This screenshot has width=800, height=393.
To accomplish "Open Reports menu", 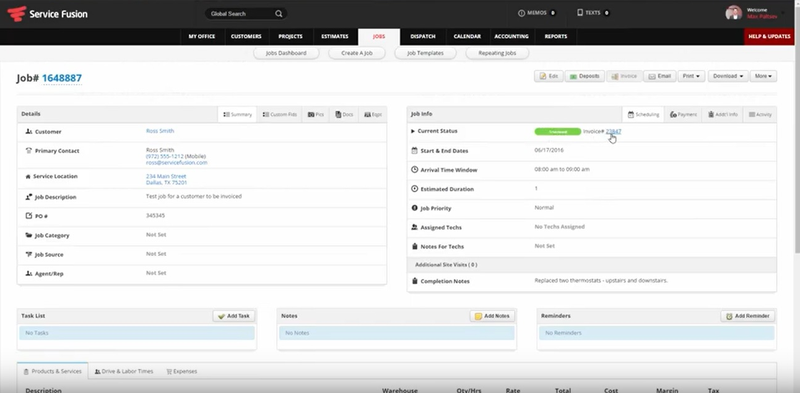I will [x=556, y=37].
